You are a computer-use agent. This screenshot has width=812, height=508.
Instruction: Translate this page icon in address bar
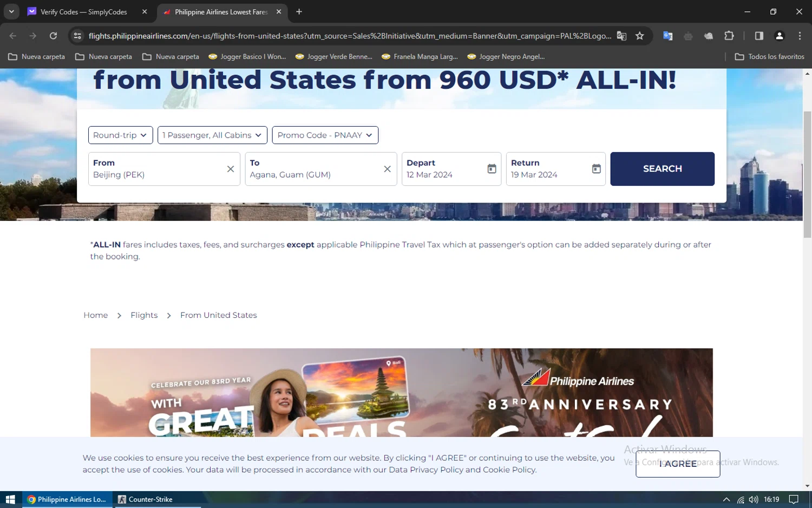click(x=621, y=36)
